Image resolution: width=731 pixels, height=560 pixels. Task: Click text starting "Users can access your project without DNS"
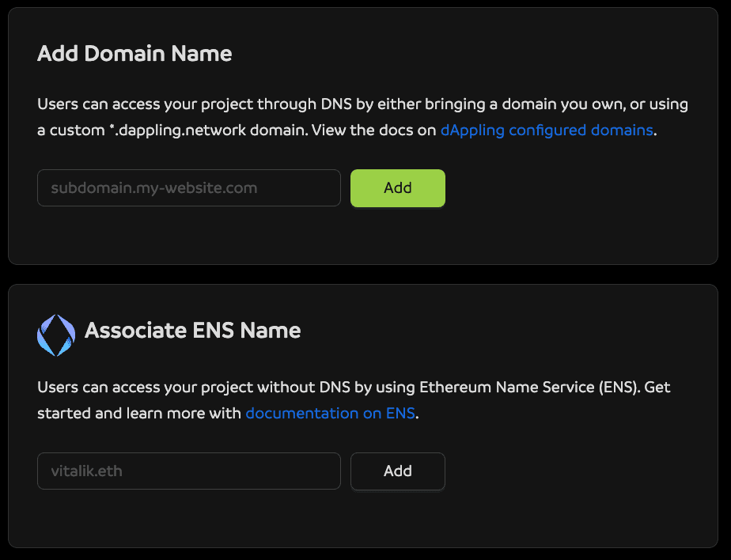coord(354,400)
